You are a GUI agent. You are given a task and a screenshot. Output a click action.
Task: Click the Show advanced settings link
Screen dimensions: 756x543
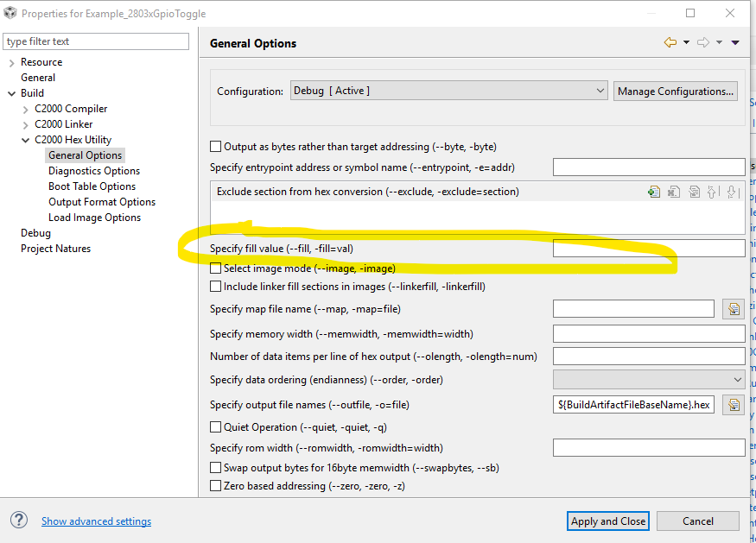click(x=96, y=521)
